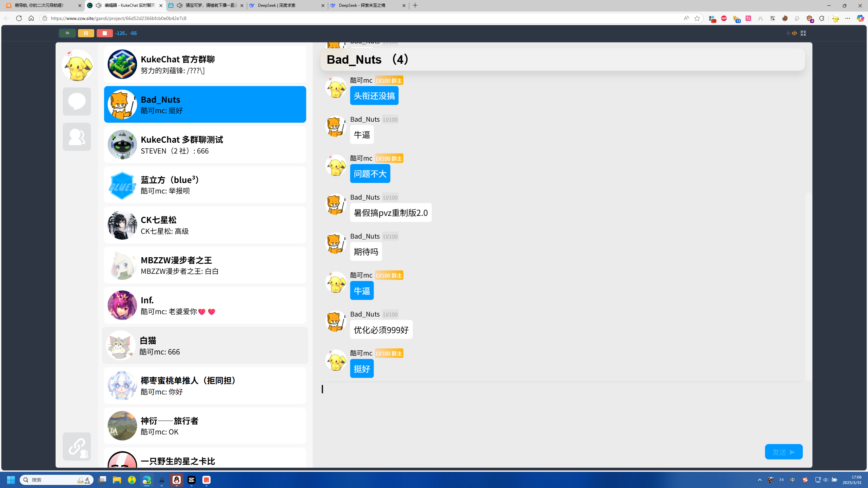Open the read aloud icon
This screenshot has height=488, width=868.
pyautogui.click(x=686, y=18)
